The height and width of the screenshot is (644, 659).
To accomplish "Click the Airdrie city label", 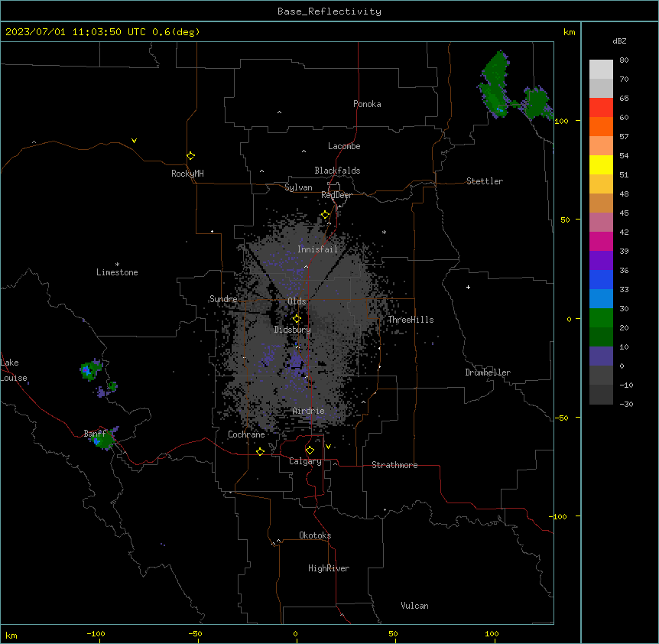I will [x=309, y=411].
